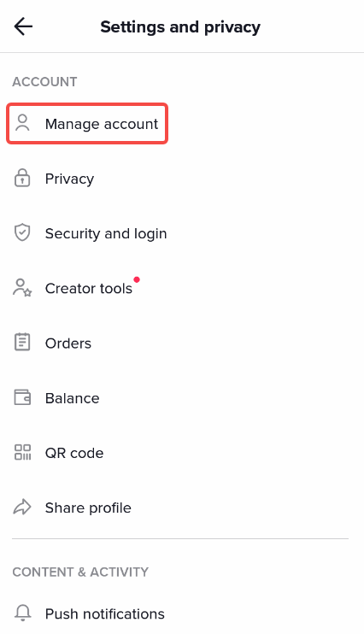Tap Share profile text
The width and height of the screenshot is (364, 634).
pyautogui.click(x=88, y=508)
